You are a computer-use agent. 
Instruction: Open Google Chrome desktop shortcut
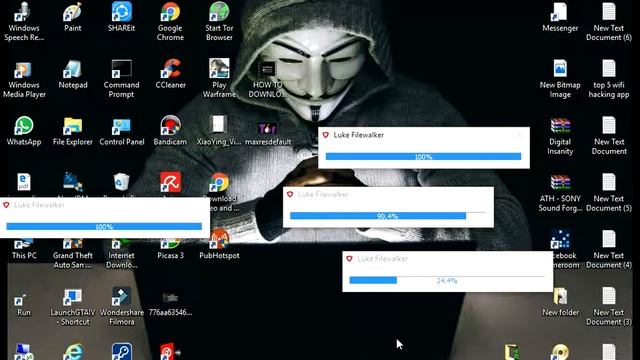click(170, 22)
